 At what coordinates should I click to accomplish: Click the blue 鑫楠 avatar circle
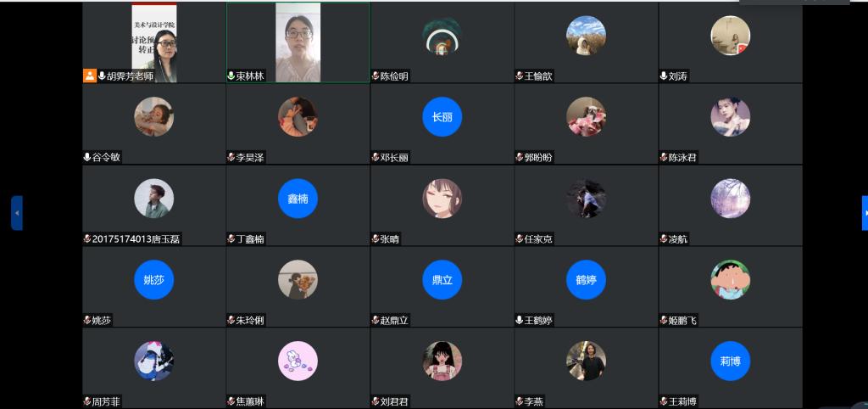tap(298, 199)
